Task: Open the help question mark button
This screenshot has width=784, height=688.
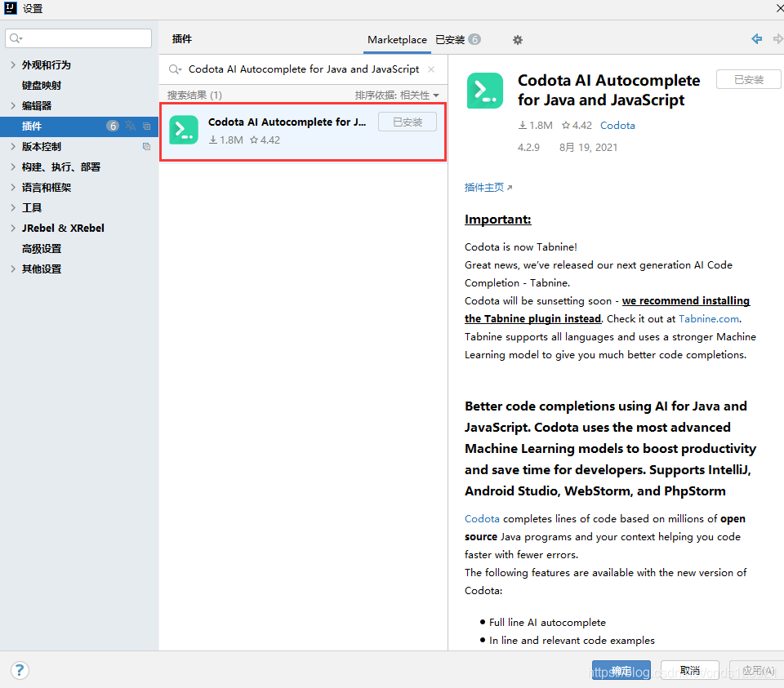Action: (20, 670)
